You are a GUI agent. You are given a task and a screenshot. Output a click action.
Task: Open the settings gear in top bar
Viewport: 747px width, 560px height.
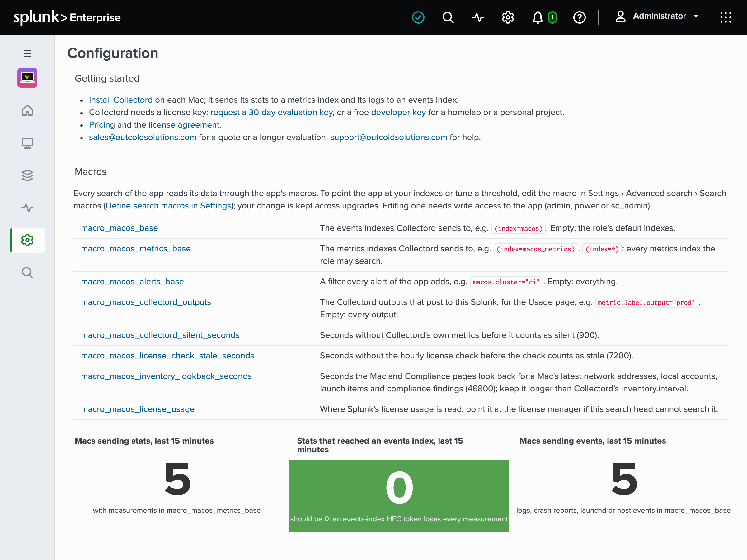508,17
